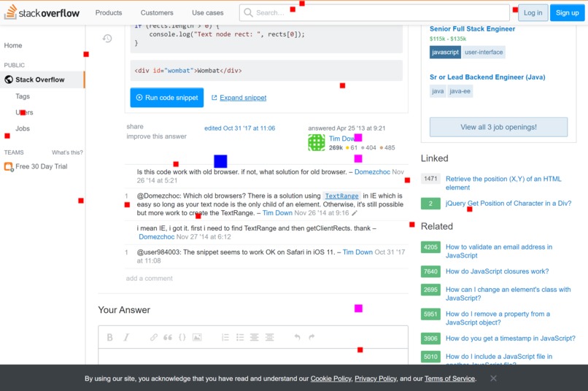
Task: Open How do JavaScript closures work?
Action: click(x=497, y=271)
